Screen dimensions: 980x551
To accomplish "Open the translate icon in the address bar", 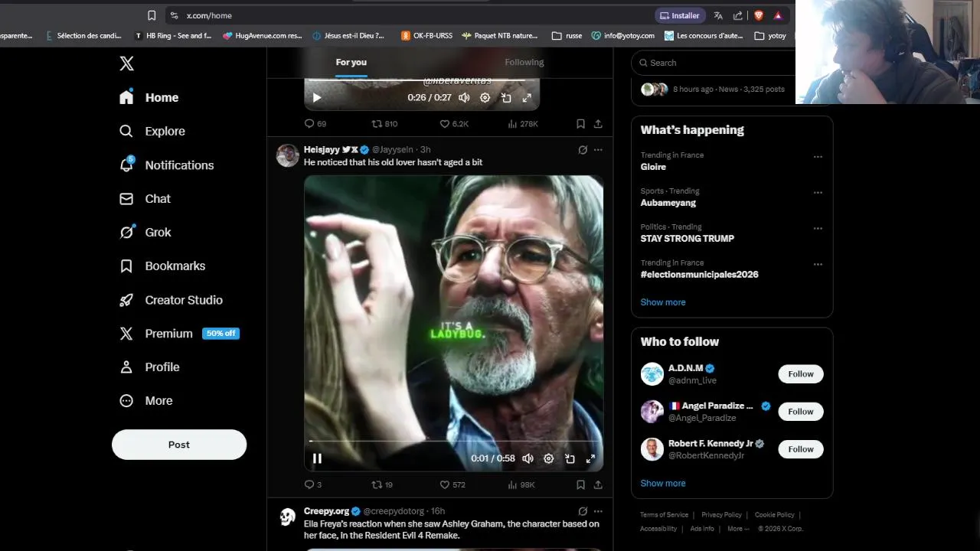I will 718,15.
